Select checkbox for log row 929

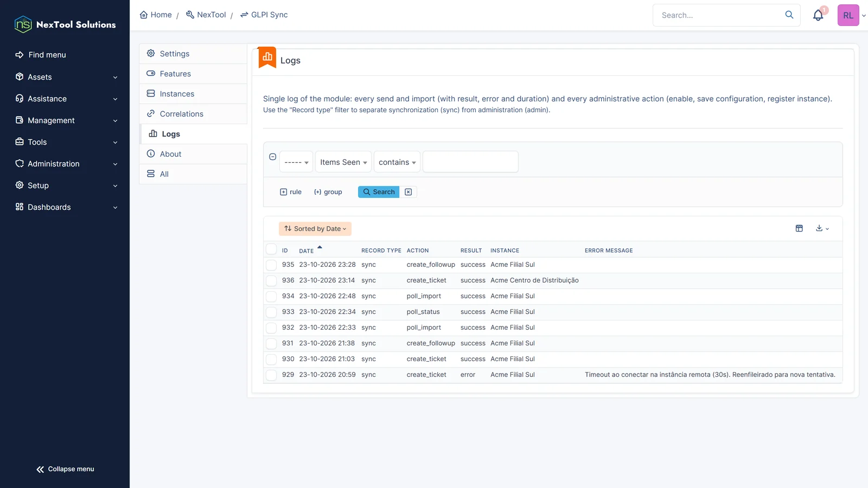(271, 375)
